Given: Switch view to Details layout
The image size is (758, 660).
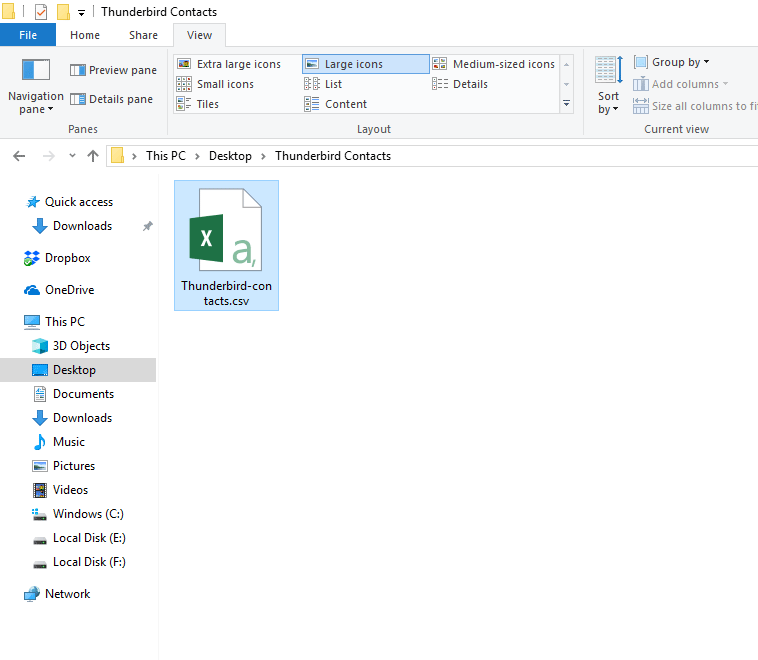Looking at the screenshot, I should click(x=460, y=84).
